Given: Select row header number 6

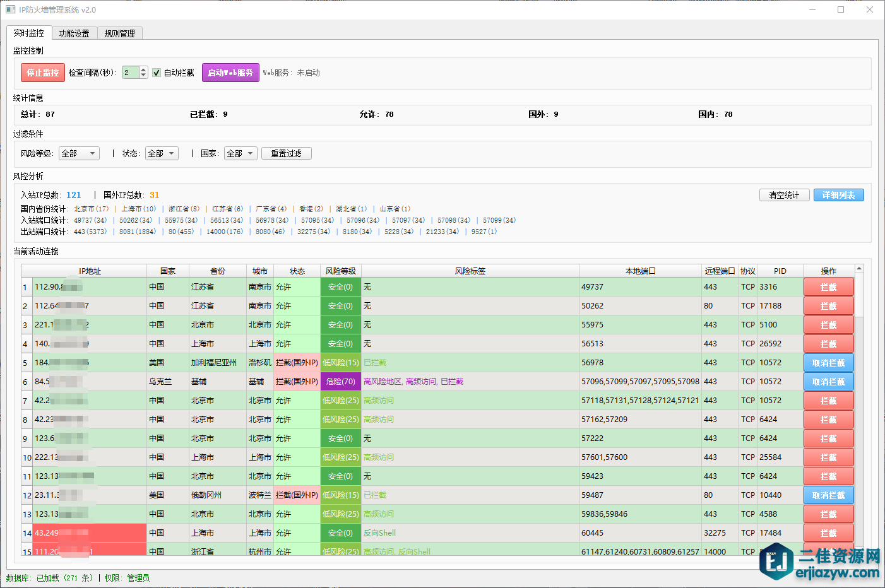Looking at the screenshot, I should pos(27,382).
